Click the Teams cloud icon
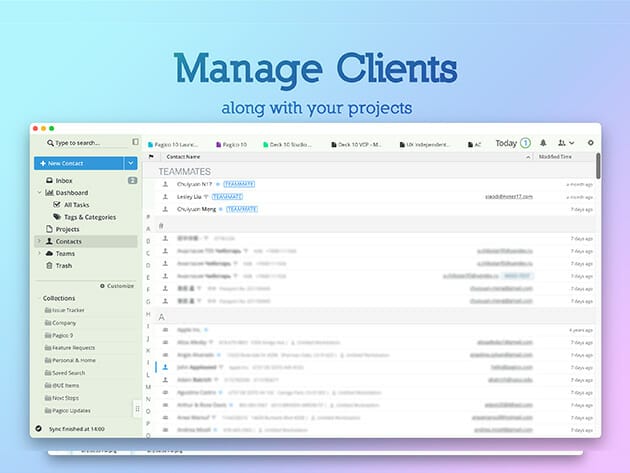Viewport: 630px width, 473px height. click(48, 253)
